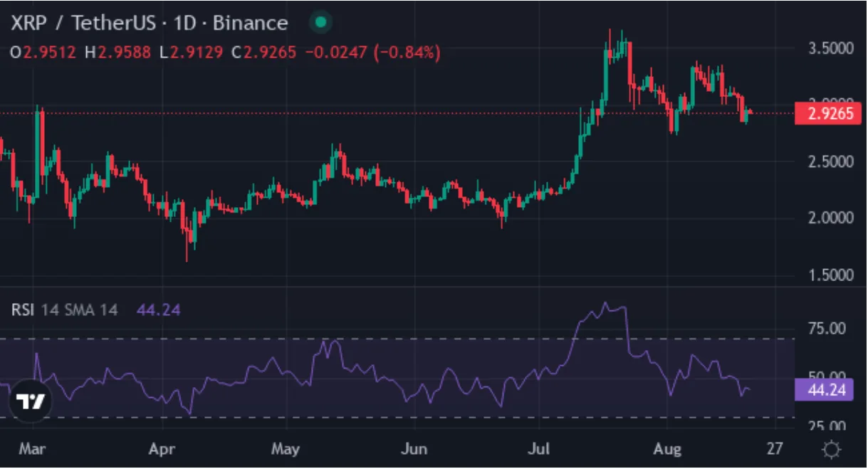Image resolution: width=868 pixels, height=469 pixels.
Task: Click the Mar date label on time axis
Action: [33, 450]
